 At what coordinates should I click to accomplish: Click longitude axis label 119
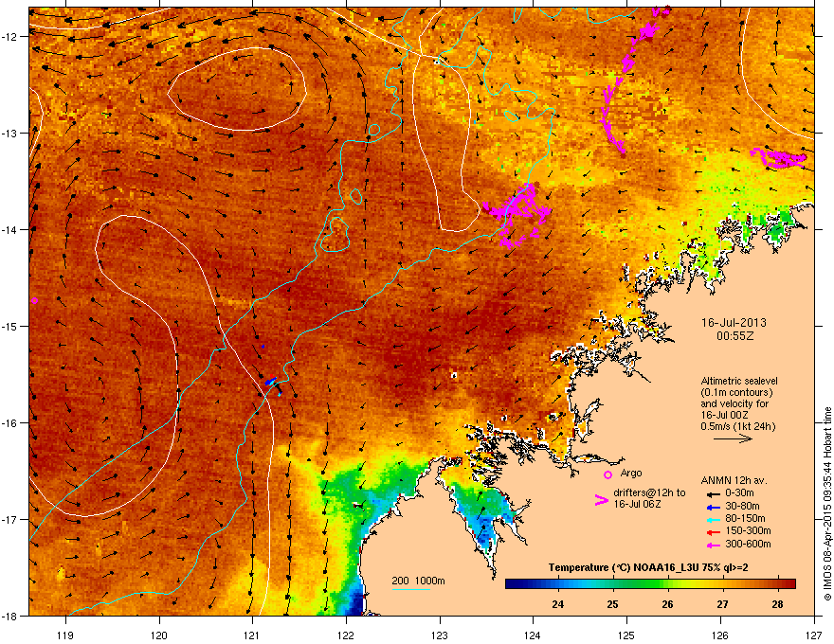pos(66,635)
